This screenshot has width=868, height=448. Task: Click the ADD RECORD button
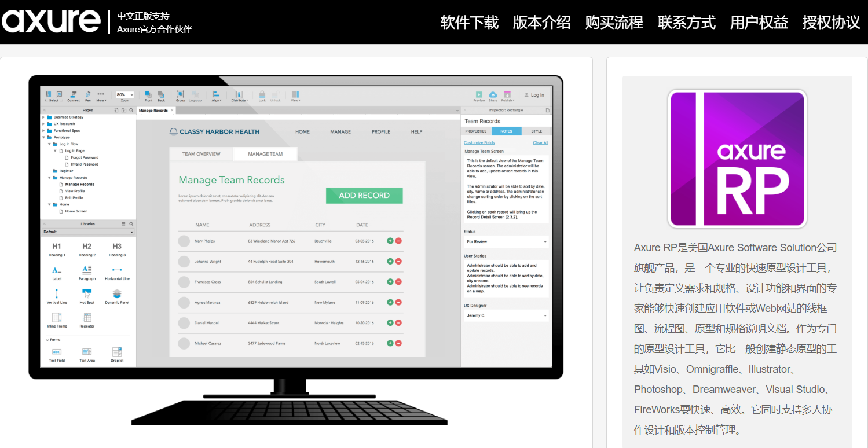coord(364,196)
